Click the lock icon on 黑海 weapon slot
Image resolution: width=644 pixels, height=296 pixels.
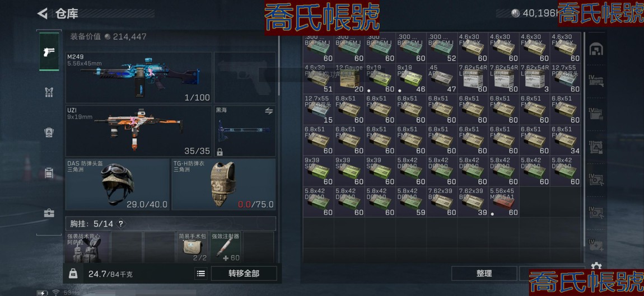pyautogui.click(x=220, y=152)
